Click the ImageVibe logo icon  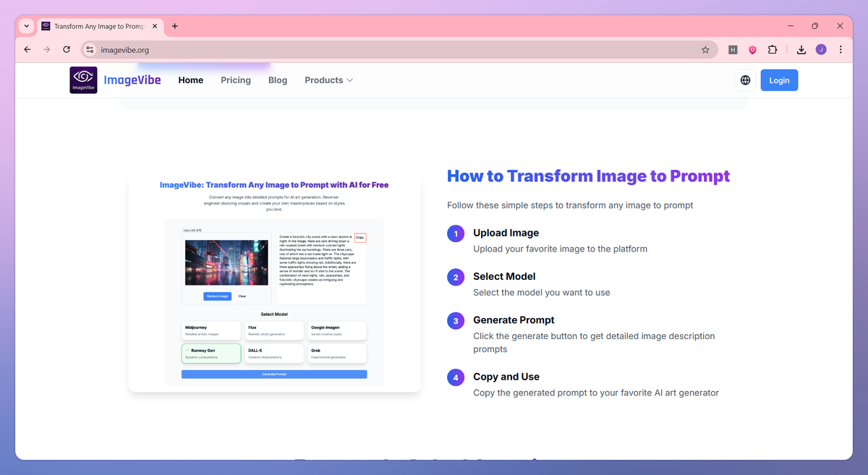[83, 80]
